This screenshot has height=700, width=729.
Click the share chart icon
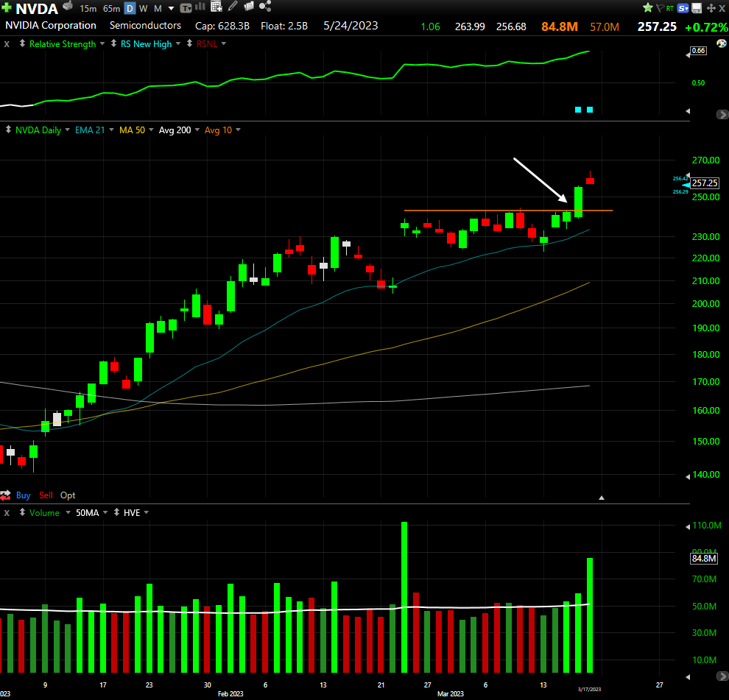coord(265,6)
